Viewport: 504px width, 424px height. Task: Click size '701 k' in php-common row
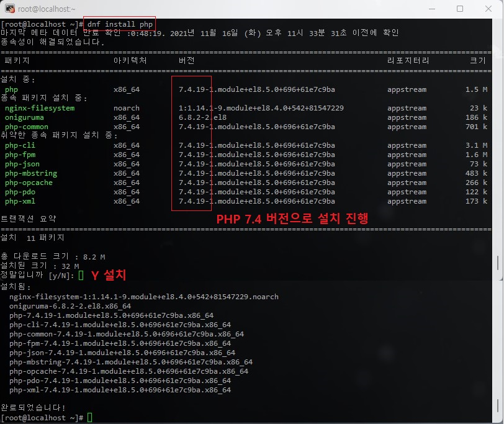pyautogui.click(x=476, y=127)
